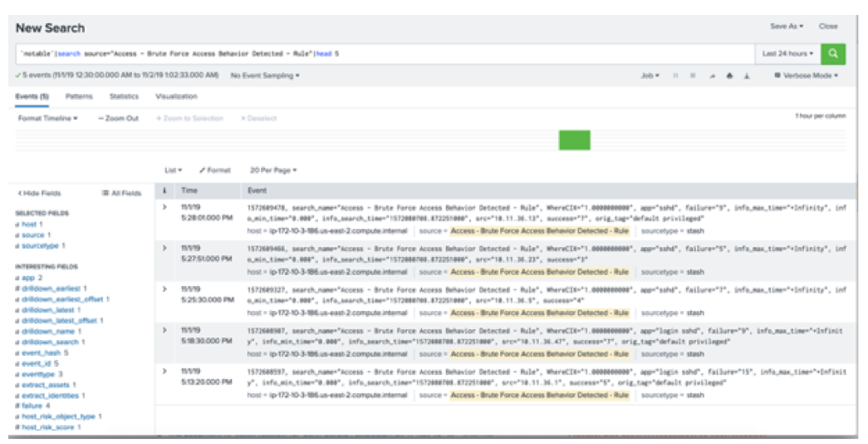Switch to the Statistics tab
Image resolution: width=868 pixels, height=444 pixels.
(x=124, y=96)
